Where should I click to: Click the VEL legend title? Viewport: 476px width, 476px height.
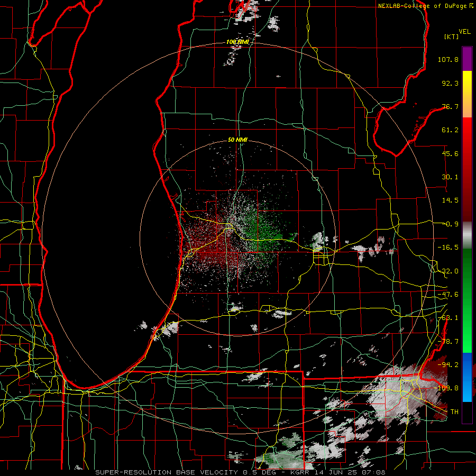464,32
